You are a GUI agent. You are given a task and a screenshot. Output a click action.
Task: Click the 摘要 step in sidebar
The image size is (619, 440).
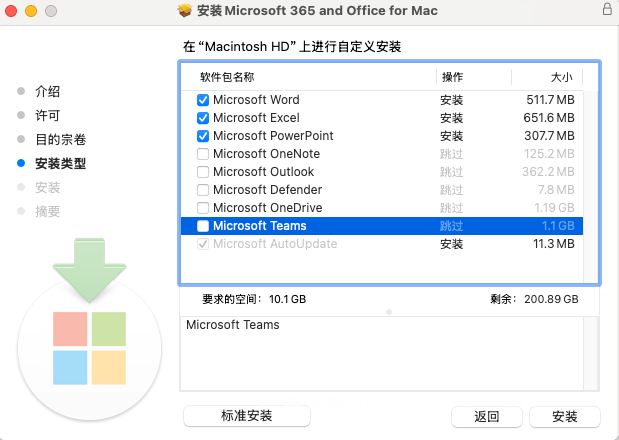pyautogui.click(x=47, y=212)
